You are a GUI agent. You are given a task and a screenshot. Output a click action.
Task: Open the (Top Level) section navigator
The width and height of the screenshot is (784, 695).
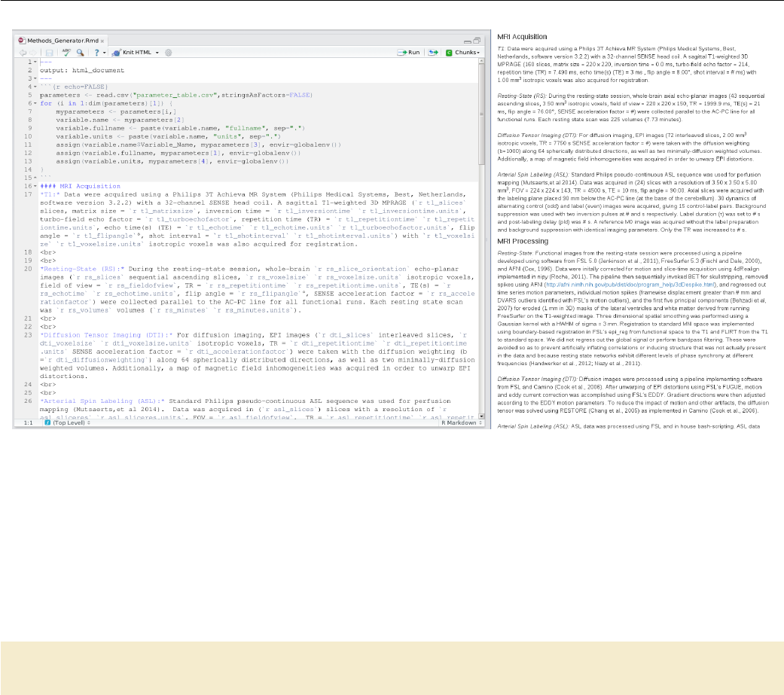point(72,423)
